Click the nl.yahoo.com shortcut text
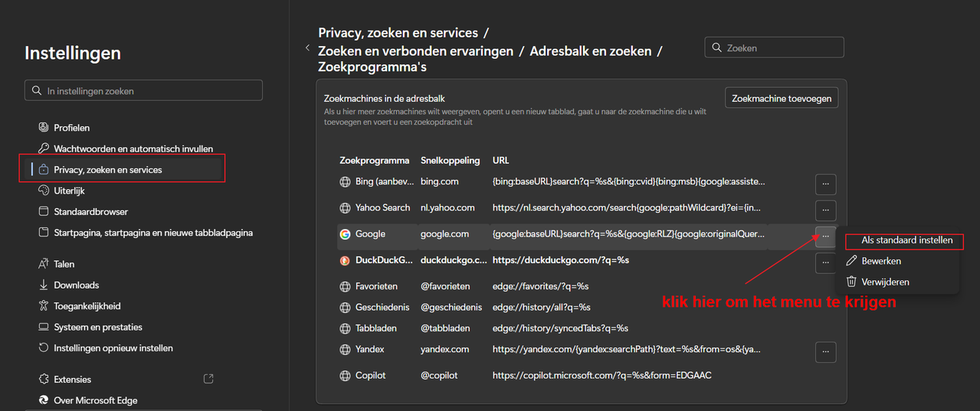Screen dimensions: 980x411 point(447,207)
